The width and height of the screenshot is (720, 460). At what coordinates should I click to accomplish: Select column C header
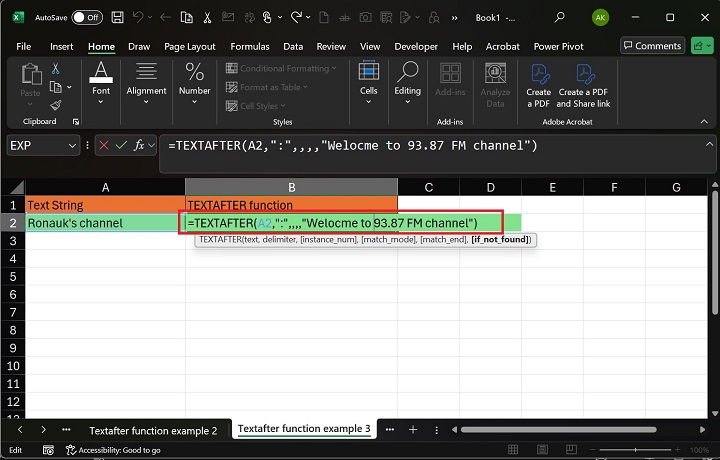tap(428, 187)
